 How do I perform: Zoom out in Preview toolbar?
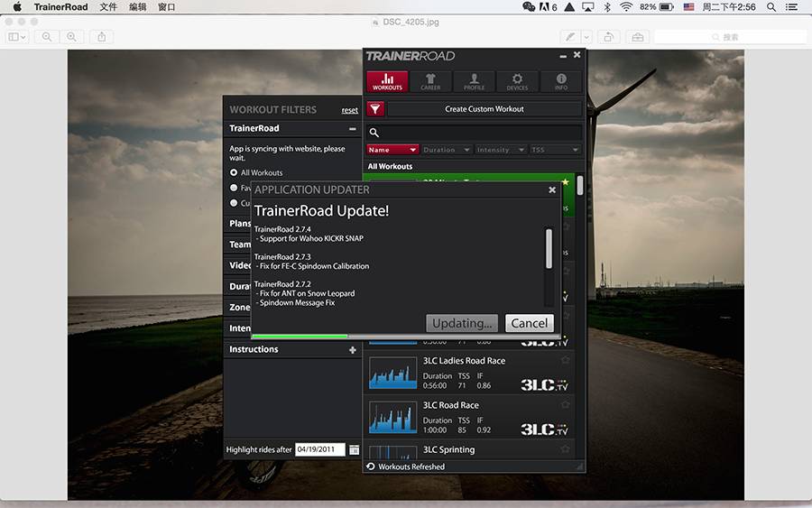pyautogui.click(x=47, y=37)
